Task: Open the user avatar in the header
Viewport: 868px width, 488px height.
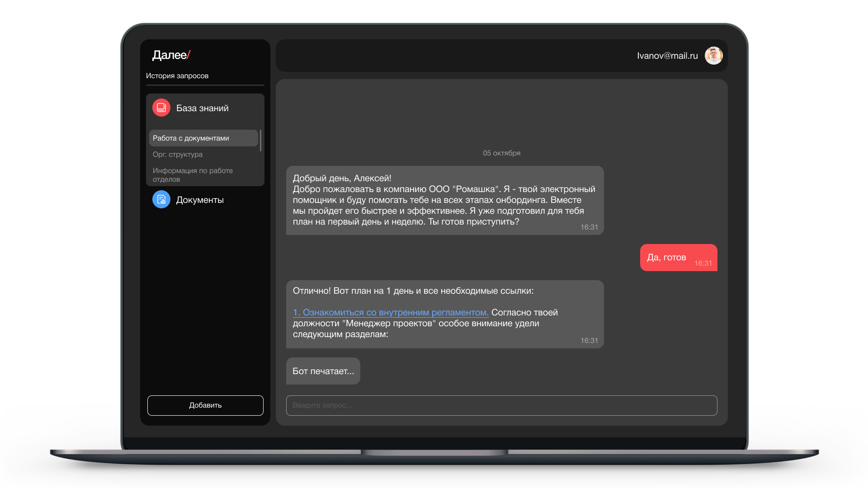Action: tap(713, 56)
